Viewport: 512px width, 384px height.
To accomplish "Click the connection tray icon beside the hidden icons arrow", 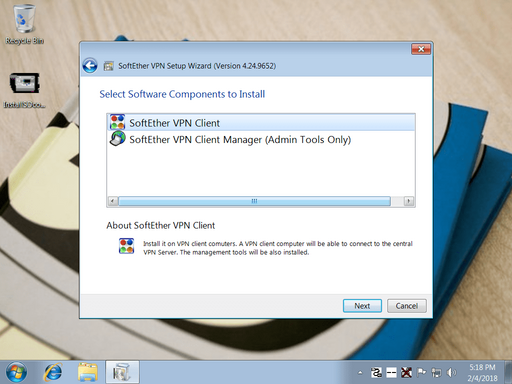I will tap(376, 373).
